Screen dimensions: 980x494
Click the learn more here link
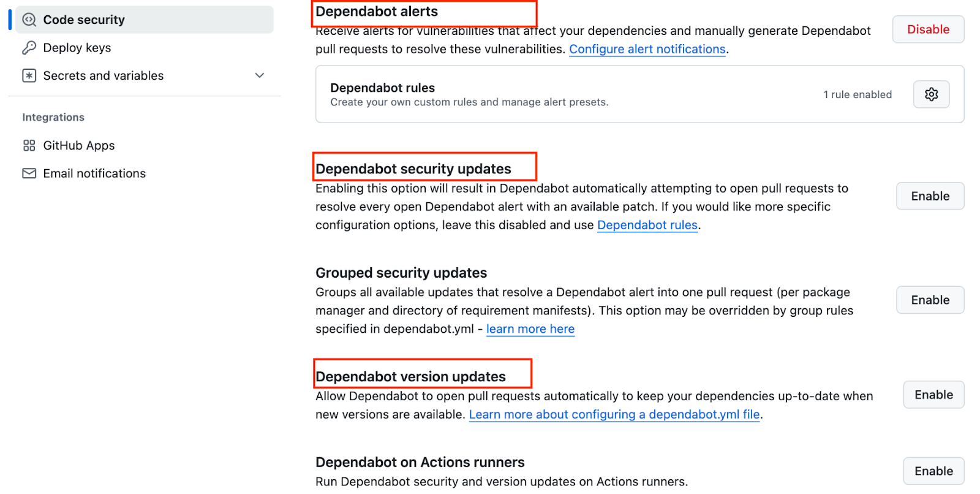[x=530, y=329]
